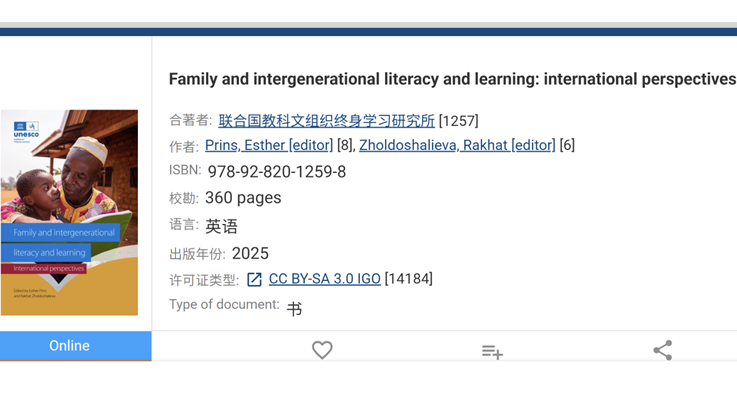
Task: Click the book cover thumbnail
Action: pos(69,212)
